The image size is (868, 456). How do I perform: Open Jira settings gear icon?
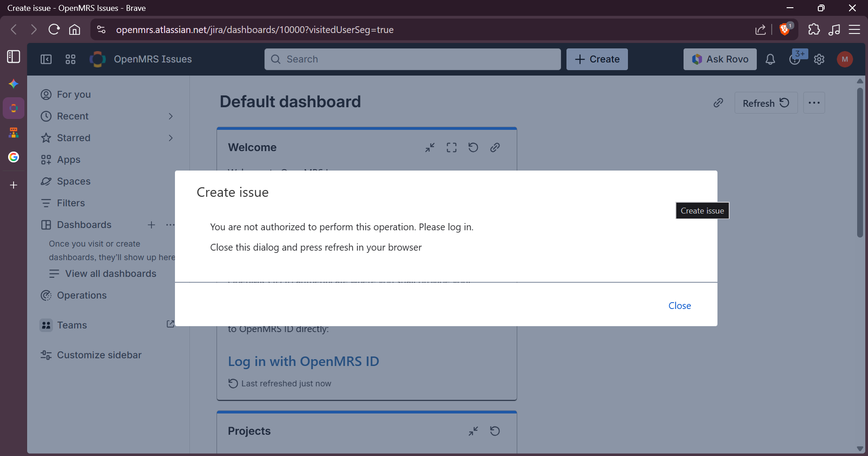click(x=819, y=59)
